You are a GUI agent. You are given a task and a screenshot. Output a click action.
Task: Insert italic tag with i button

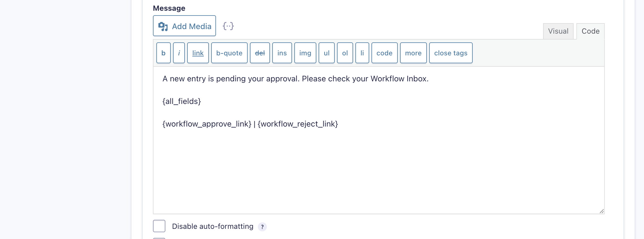[179, 53]
